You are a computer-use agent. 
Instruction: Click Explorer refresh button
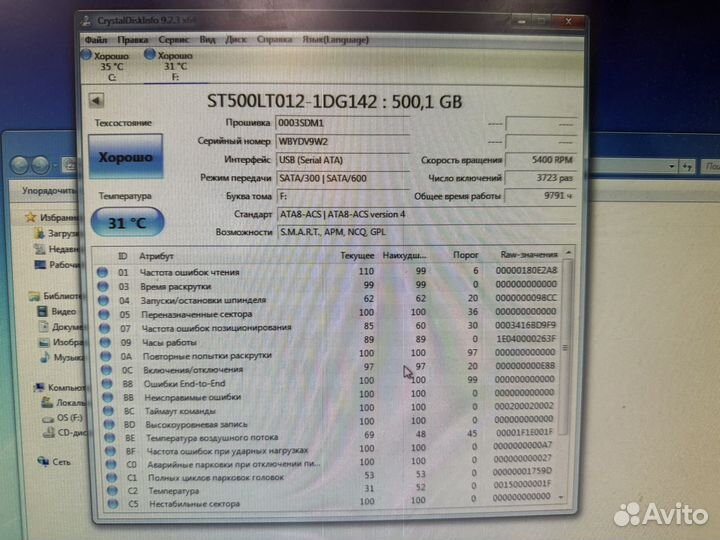(687, 166)
